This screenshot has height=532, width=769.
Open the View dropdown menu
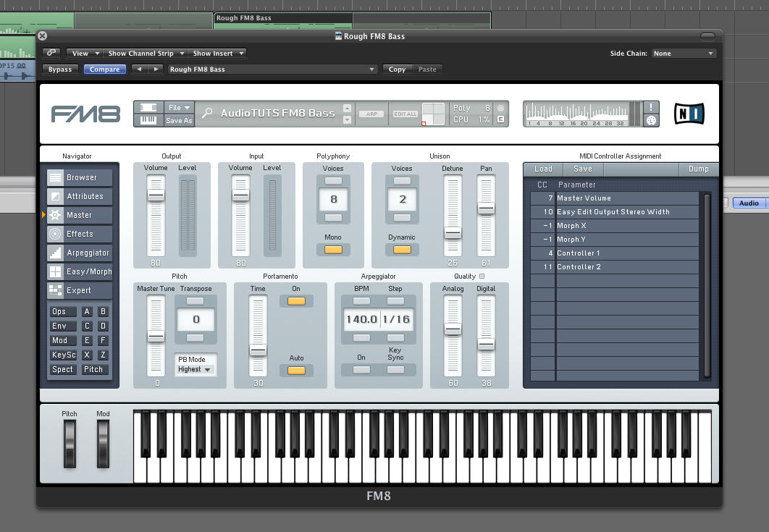tap(84, 53)
